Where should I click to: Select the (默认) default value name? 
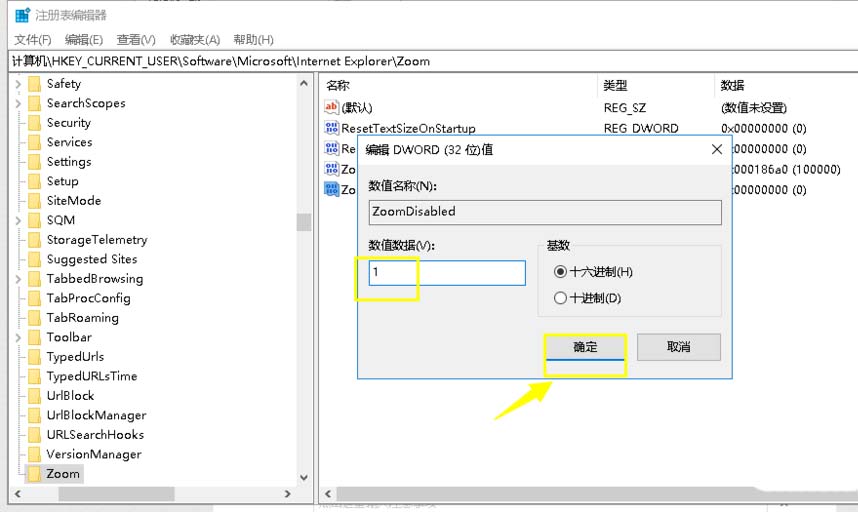(x=357, y=108)
